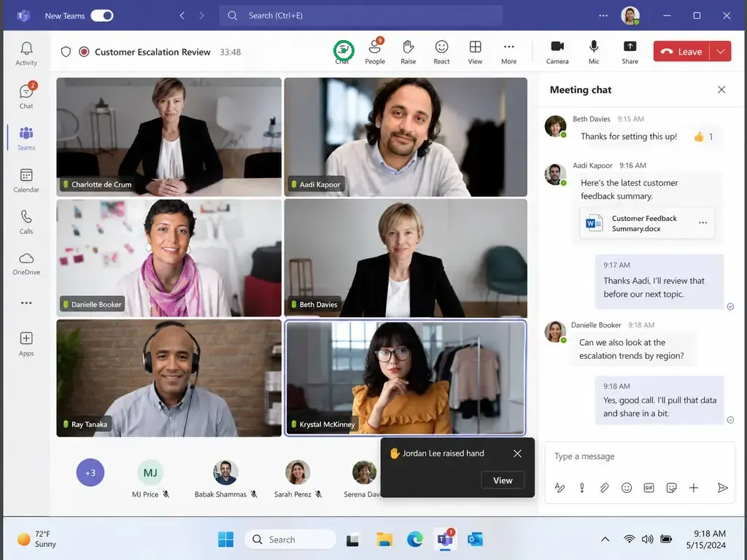This screenshot has height=560, width=747.
Task: Open the weather widget 72°F Sunny
Action: (x=36, y=539)
